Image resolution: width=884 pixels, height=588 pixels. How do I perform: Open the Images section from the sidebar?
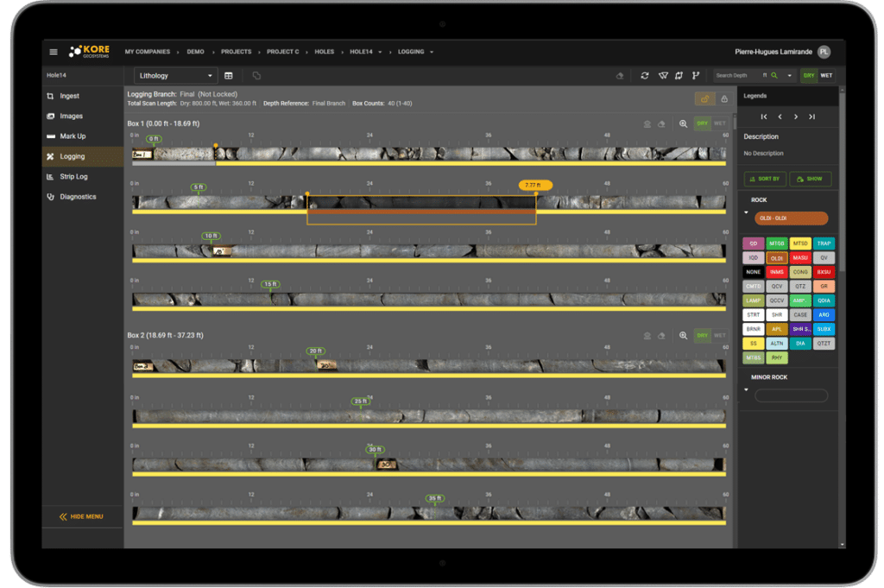[69, 116]
